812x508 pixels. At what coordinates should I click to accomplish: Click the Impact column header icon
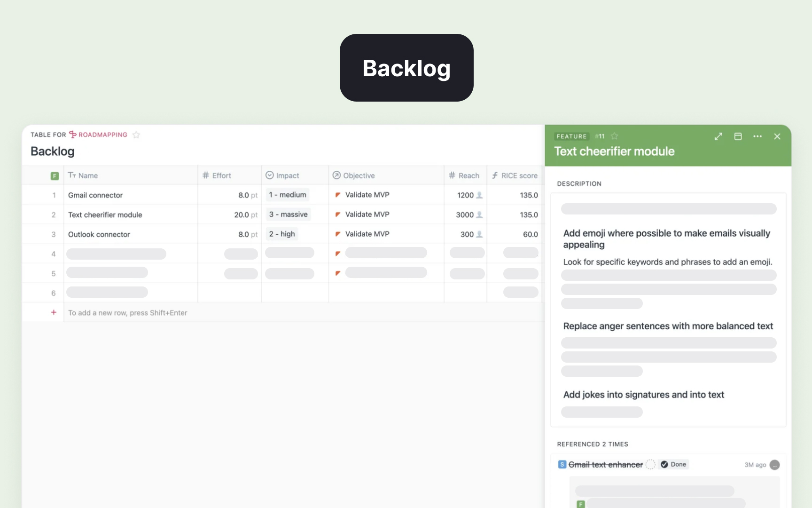coord(269,175)
